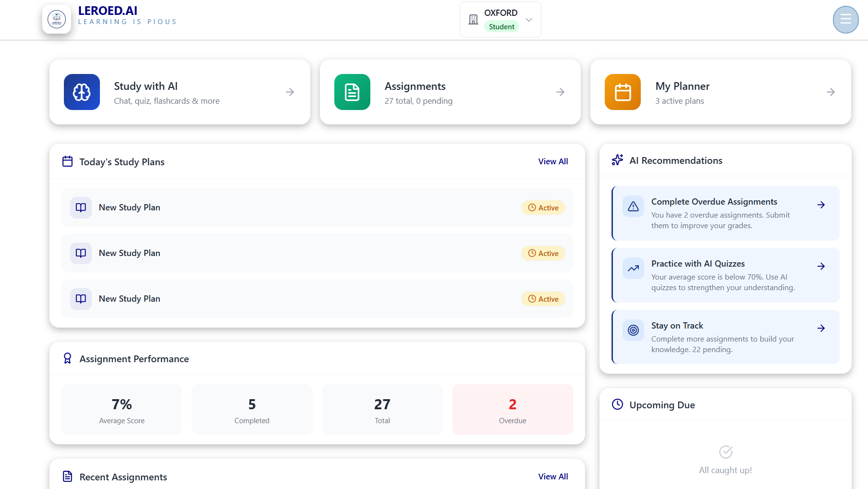Open Study with AI via arrow
The height and width of the screenshot is (489, 868).
point(290,92)
